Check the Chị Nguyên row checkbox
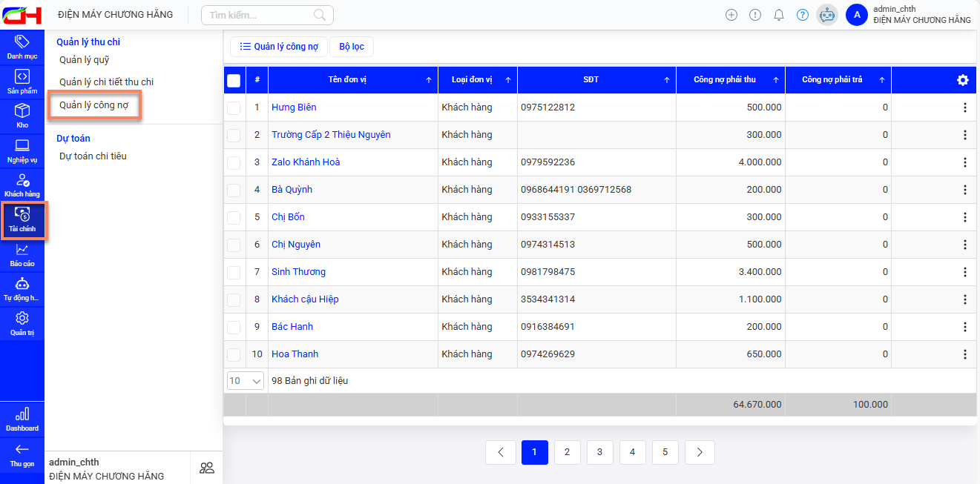The height and width of the screenshot is (484, 980). (x=234, y=245)
